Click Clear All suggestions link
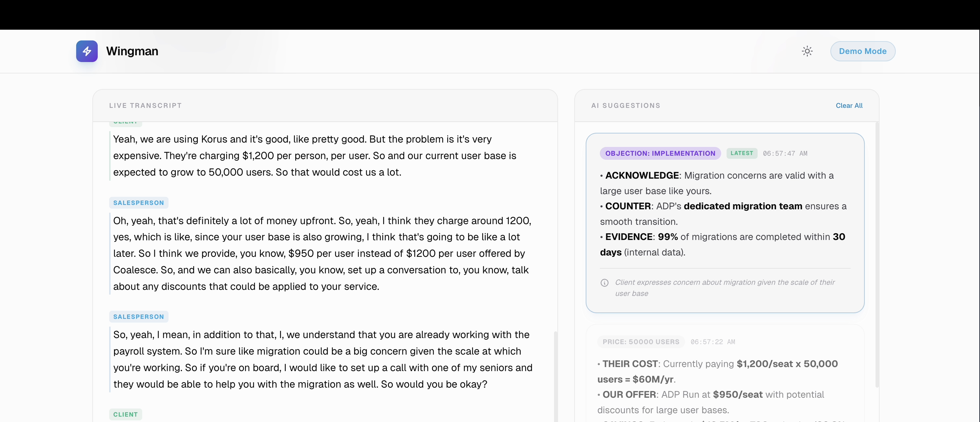This screenshot has height=422, width=980. (849, 105)
